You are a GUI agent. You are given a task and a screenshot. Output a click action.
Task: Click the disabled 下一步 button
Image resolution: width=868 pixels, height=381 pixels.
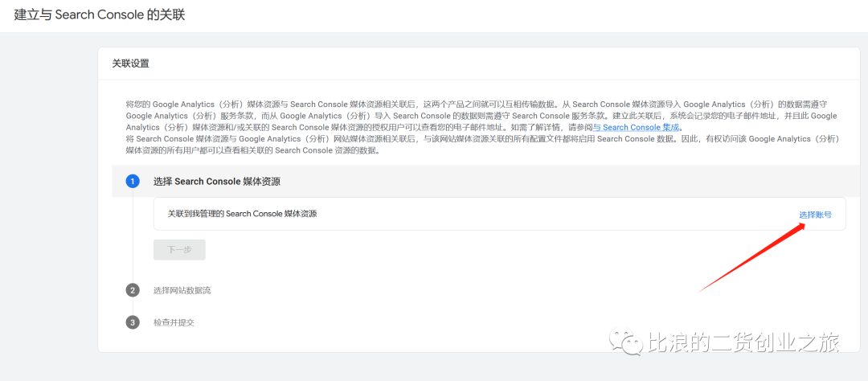click(179, 250)
